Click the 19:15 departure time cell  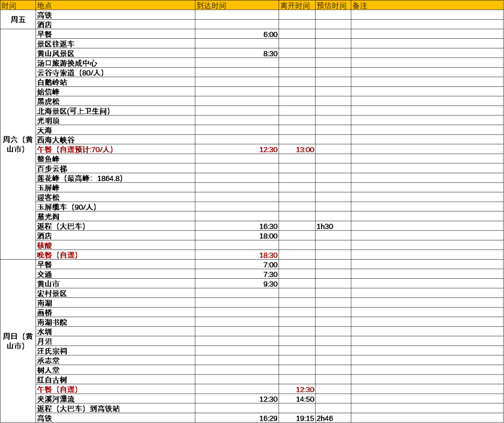(x=297, y=418)
